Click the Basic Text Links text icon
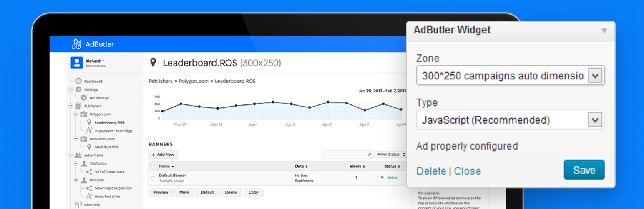 [89, 196]
